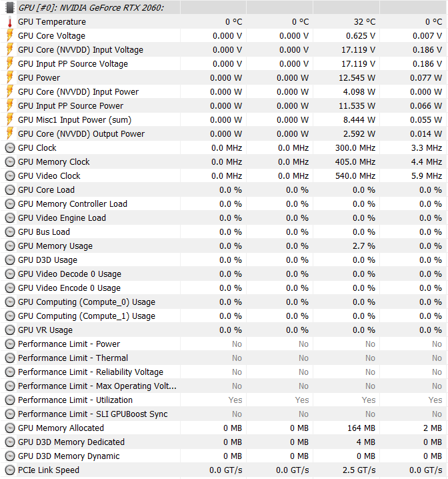448x479 pixels.
Task: Select the GPU Memory Usage label
Action: click(x=55, y=246)
